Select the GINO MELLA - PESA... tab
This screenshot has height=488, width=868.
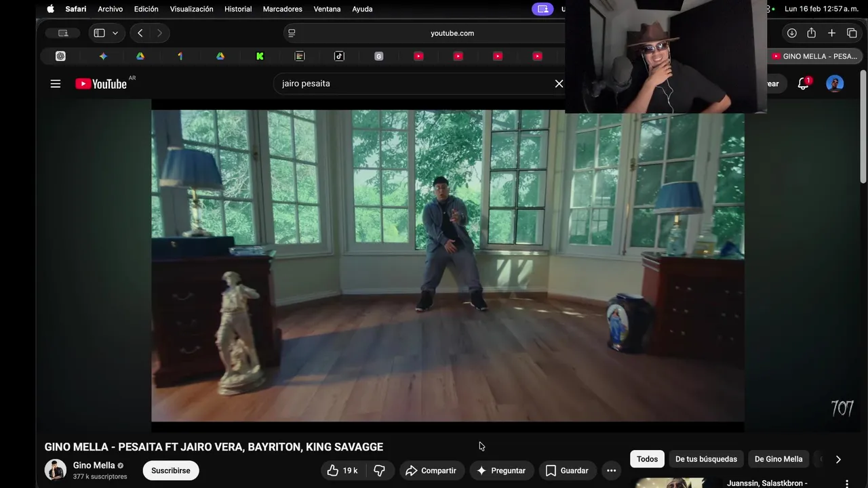click(x=814, y=56)
